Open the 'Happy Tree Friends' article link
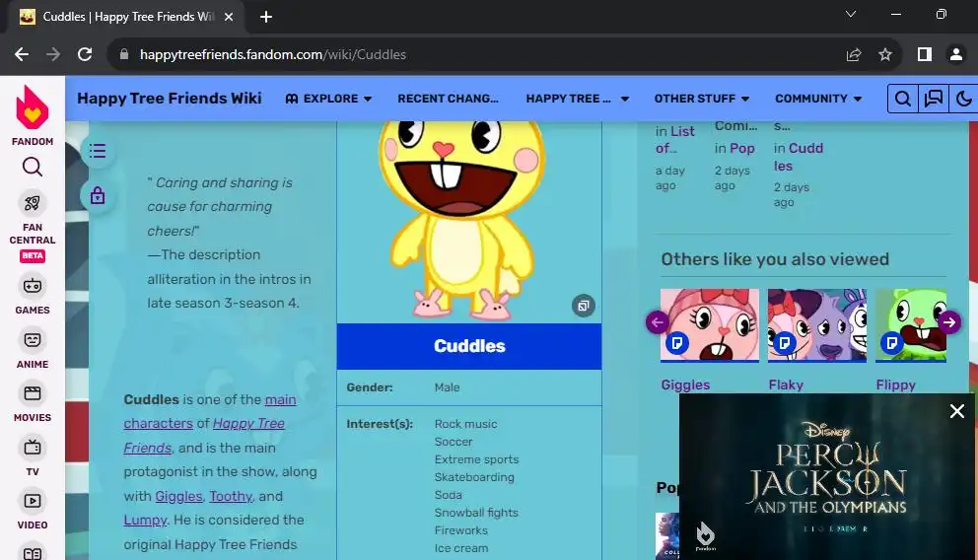 (204, 435)
